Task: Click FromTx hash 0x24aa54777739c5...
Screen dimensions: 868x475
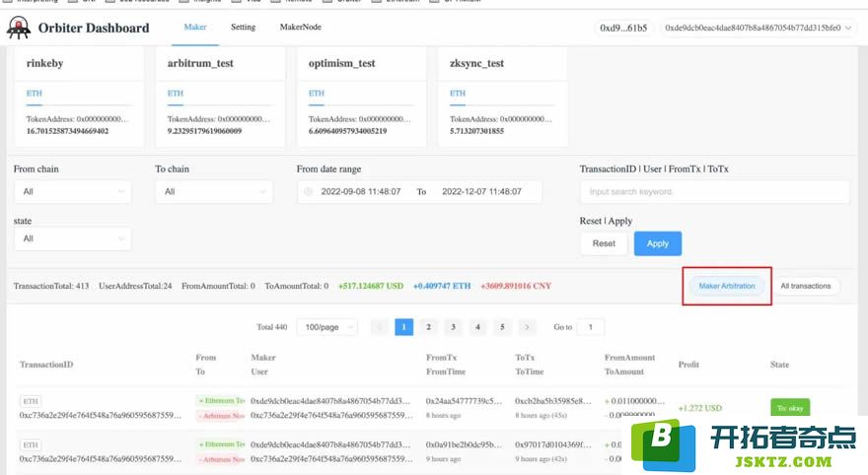Action: click(x=464, y=401)
